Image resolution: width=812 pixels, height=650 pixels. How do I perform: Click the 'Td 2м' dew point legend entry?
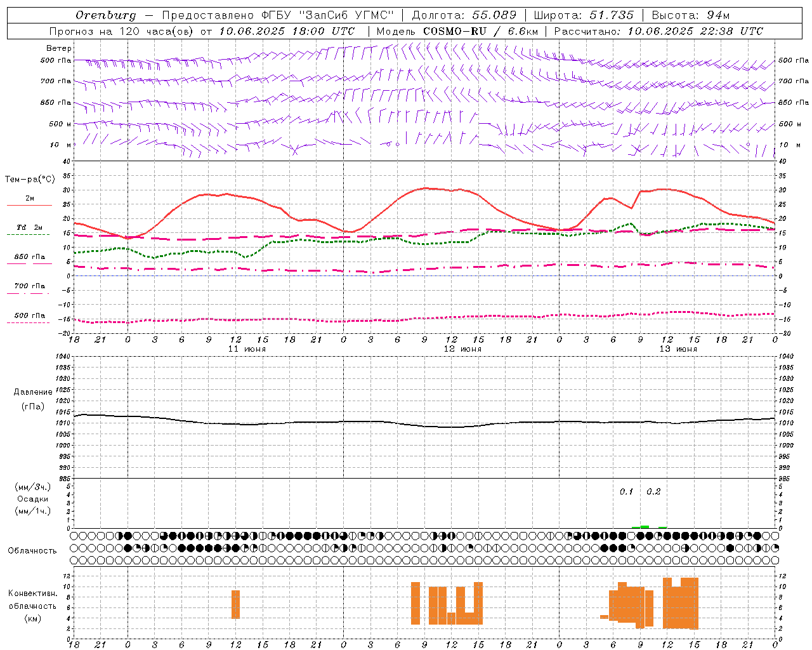(x=30, y=227)
